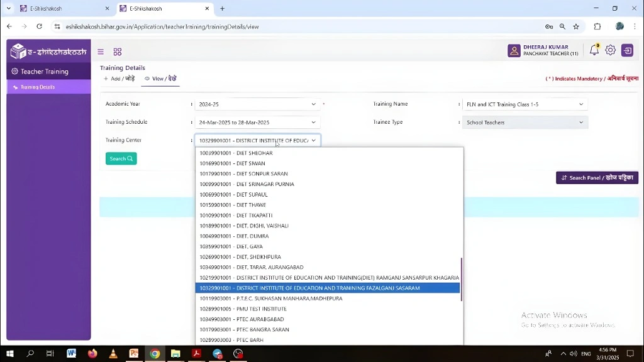
Task: Click the logout icon in top right corner
Action: [x=627, y=50]
